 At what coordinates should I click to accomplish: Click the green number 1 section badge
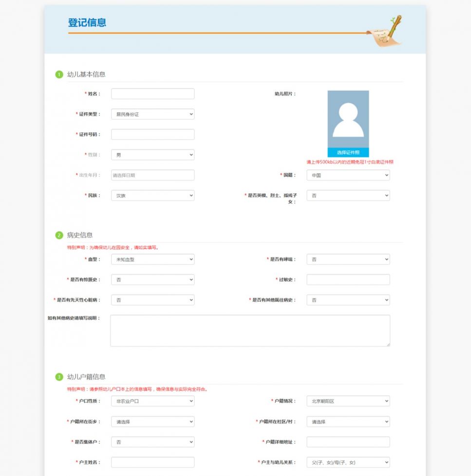point(59,74)
